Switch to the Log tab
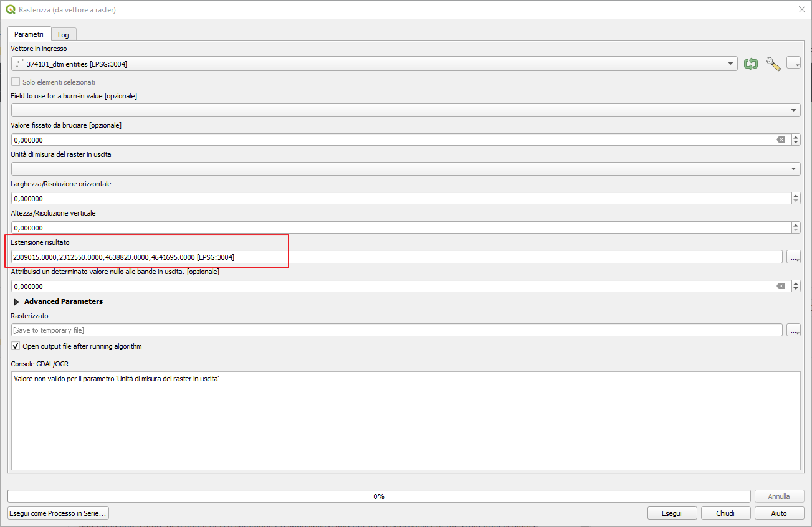The image size is (812, 527). click(64, 35)
